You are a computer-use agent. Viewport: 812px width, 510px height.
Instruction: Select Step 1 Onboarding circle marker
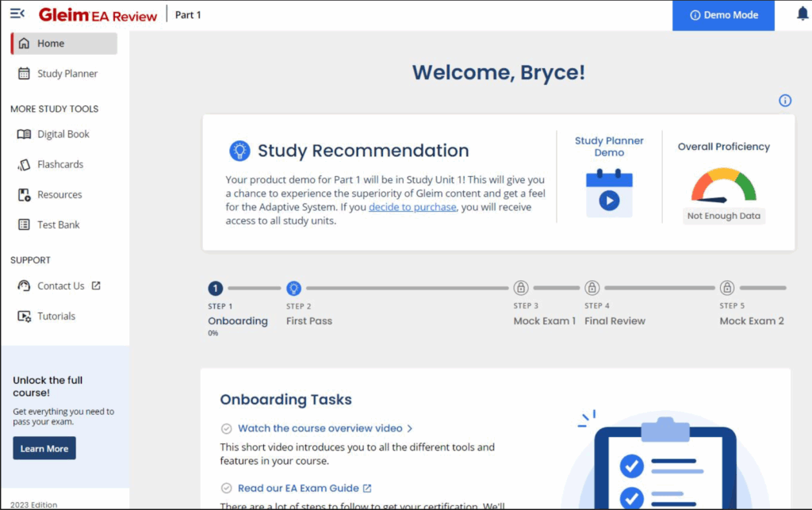click(x=216, y=289)
